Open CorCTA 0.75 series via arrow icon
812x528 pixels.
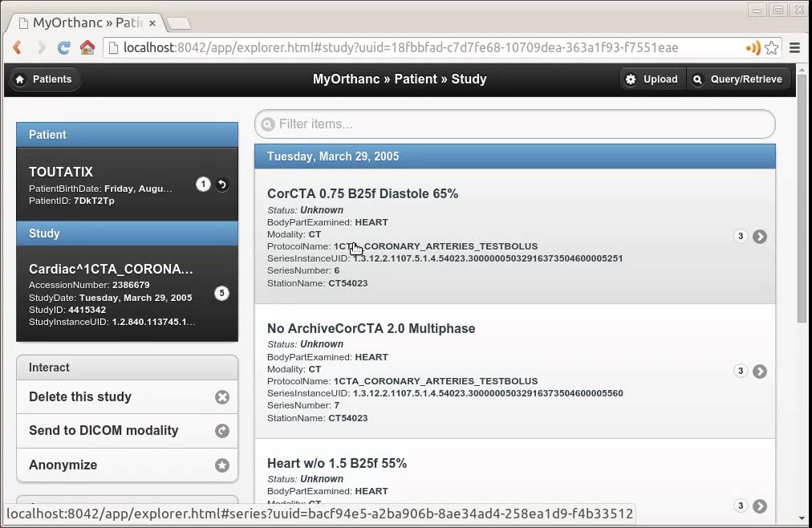coord(760,237)
